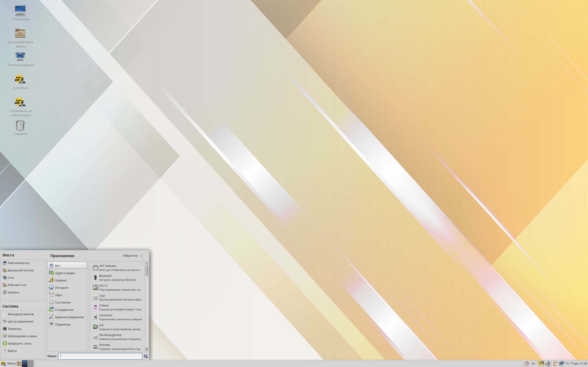Click the search magnifier icon in menu
This screenshot has height=367, width=588.
click(x=146, y=356)
